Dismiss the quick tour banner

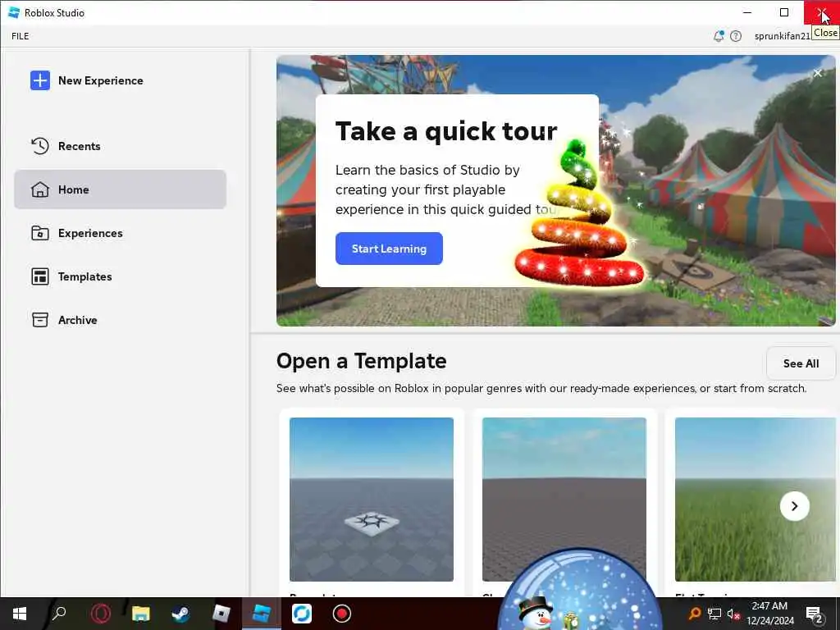pos(818,73)
